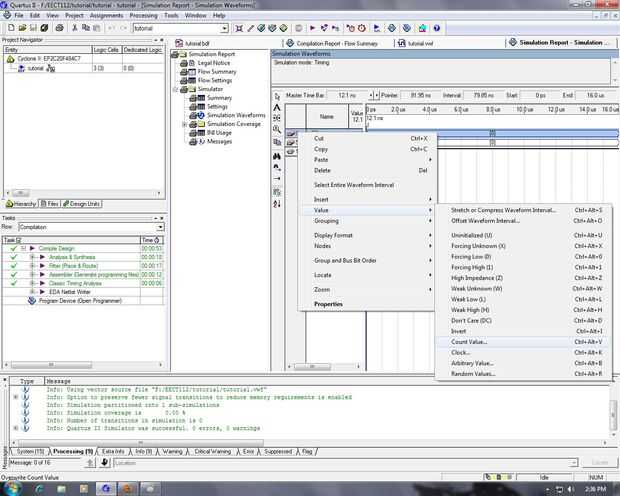Expand the Fitter (Place & Route) task
620x496 pixels.
(x=32, y=266)
